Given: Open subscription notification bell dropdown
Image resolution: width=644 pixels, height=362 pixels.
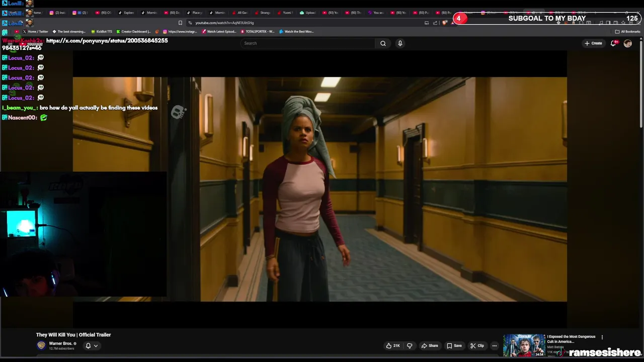Looking at the screenshot, I should pyautogui.click(x=92, y=346).
